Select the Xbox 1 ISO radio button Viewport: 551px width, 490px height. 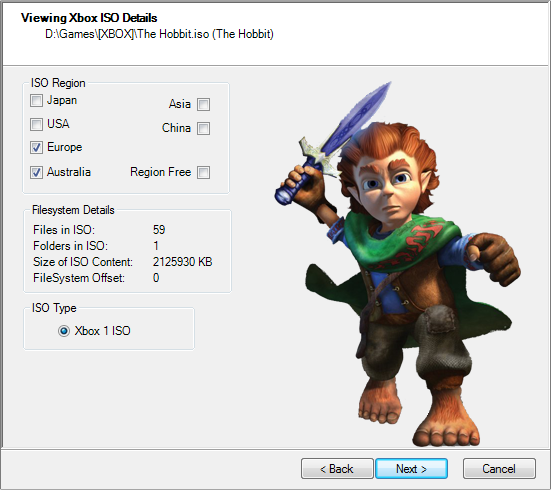click(x=64, y=331)
